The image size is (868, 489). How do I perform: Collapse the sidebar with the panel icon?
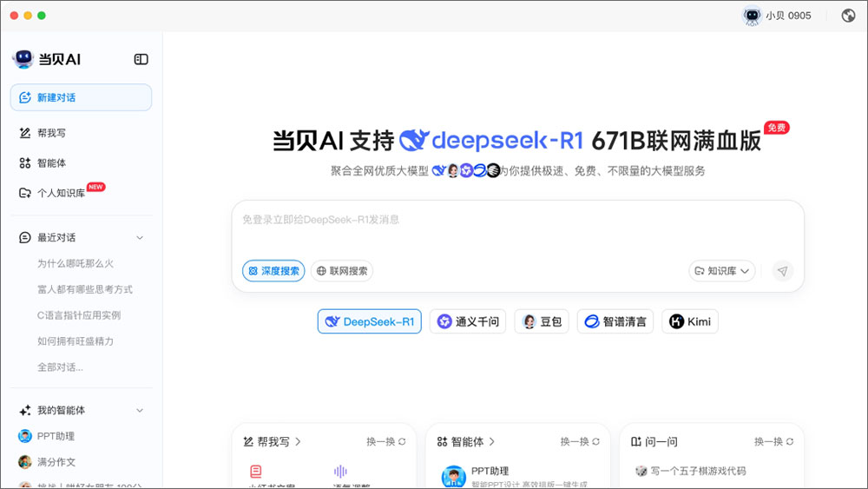click(141, 59)
